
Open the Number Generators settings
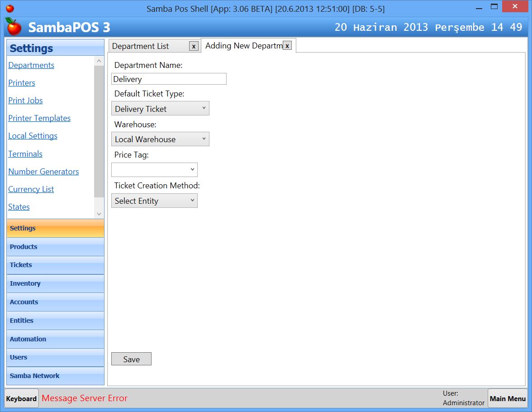(x=43, y=172)
